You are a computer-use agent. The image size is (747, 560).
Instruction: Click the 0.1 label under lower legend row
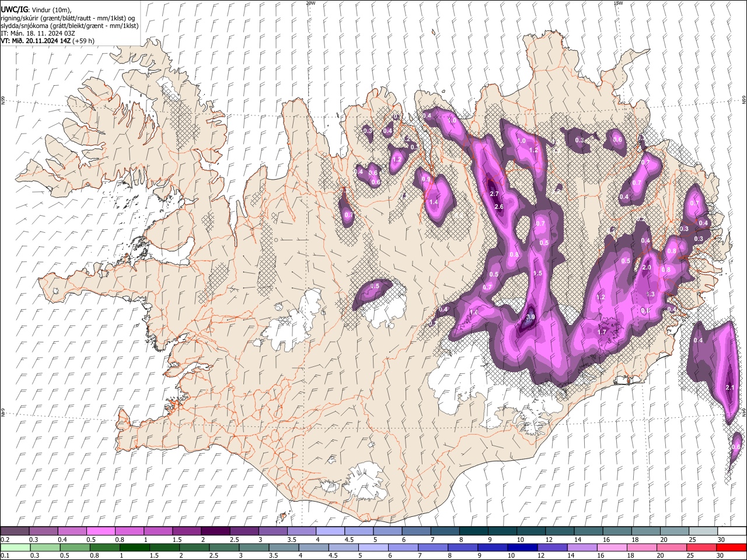[5, 555]
